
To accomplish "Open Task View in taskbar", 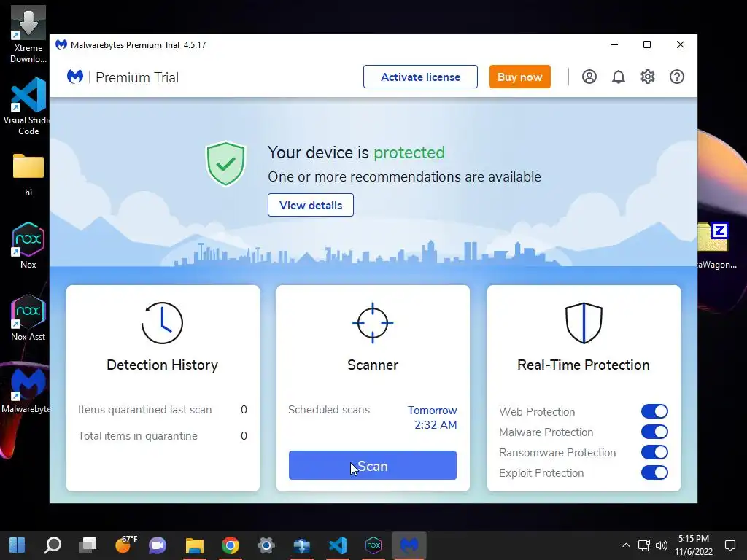I will tap(88, 545).
